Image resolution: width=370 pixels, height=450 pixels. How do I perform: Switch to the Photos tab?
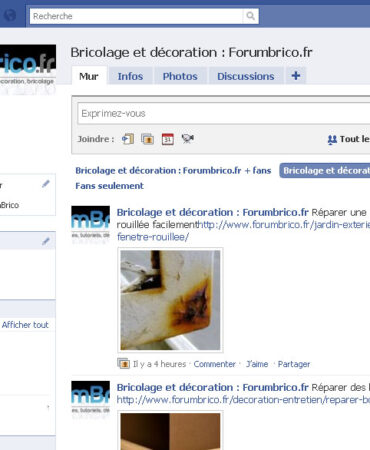click(x=180, y=76)
